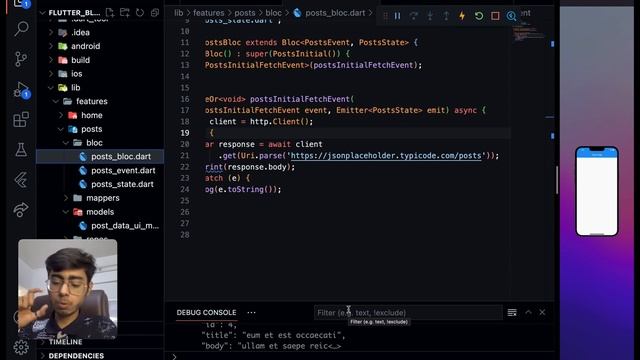Click the iPhone simulator screen
This screenshot has height=360, width=640.
point(597,191)
